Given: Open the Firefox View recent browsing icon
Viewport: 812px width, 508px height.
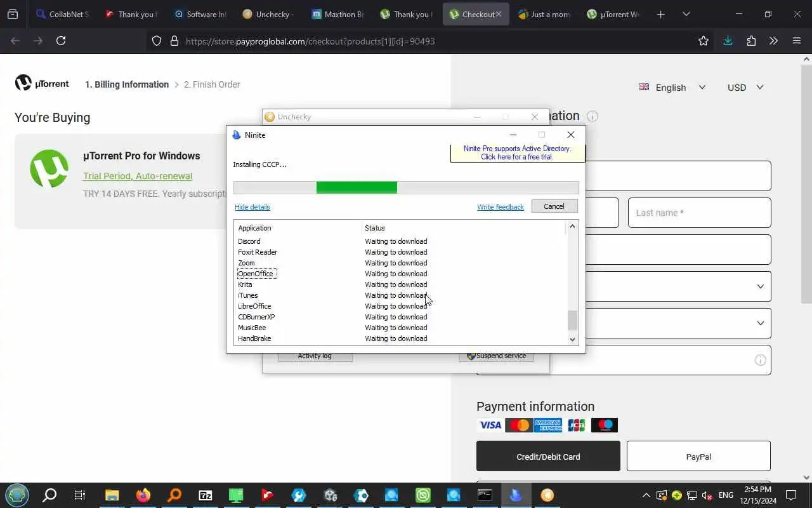Looking at the screenshot, I should coord(13,14).
